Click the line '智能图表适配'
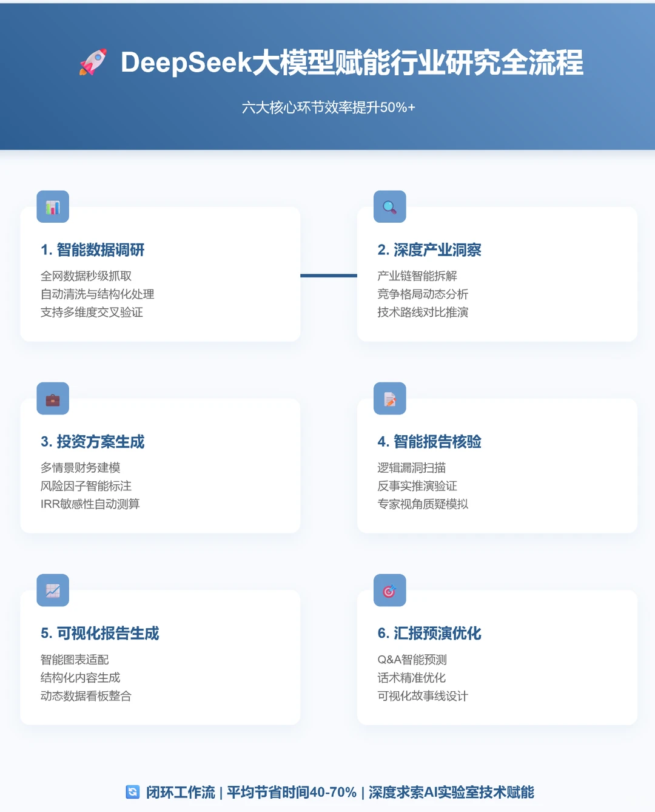The image size is (655, 812). coord(75,660)
